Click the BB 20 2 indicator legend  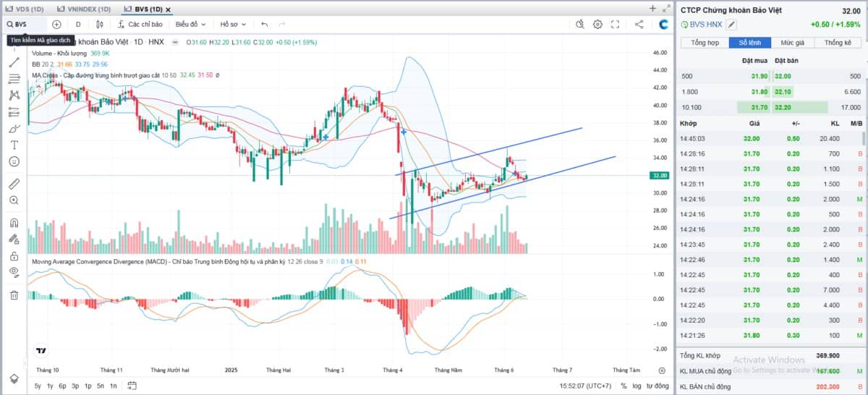(x=69, y=64)
